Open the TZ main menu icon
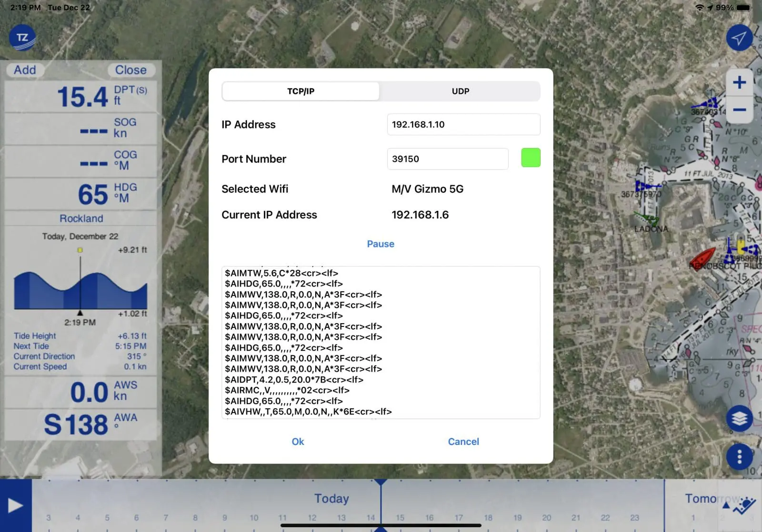 [22, 38]
